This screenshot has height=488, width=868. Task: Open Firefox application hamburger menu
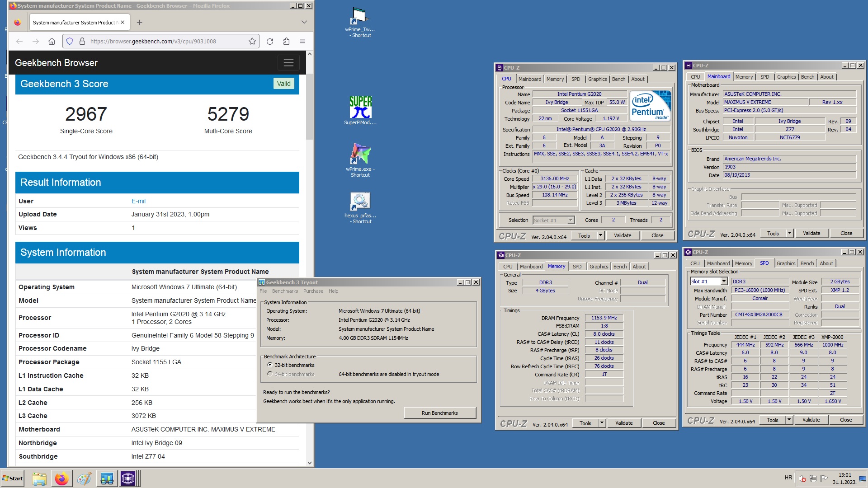(x=302, y=41)
